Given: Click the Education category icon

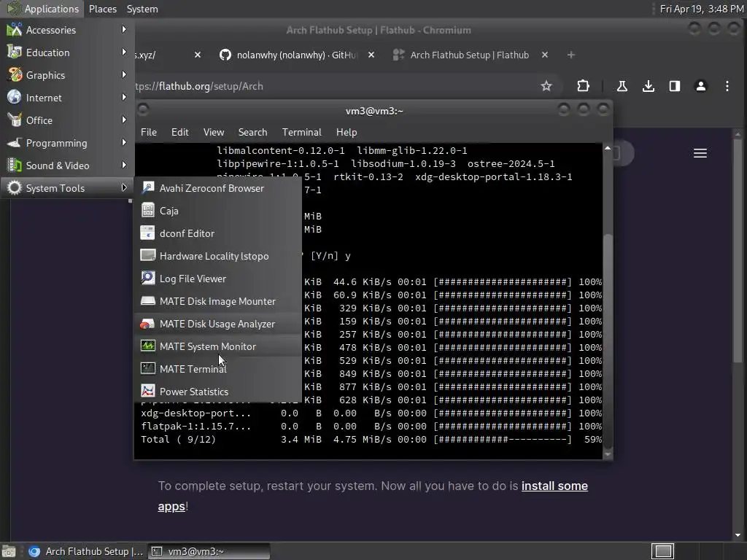Looking at the screenshot, I should pos(15,52).
